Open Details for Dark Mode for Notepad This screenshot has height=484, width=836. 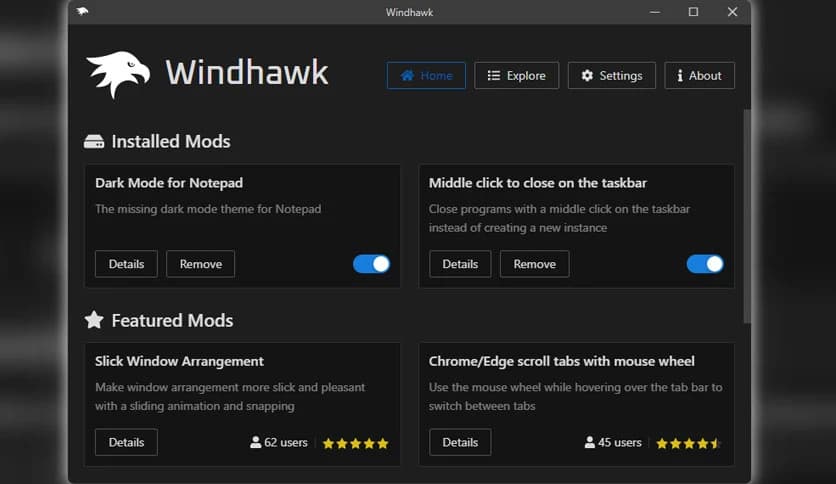(126, 264)
